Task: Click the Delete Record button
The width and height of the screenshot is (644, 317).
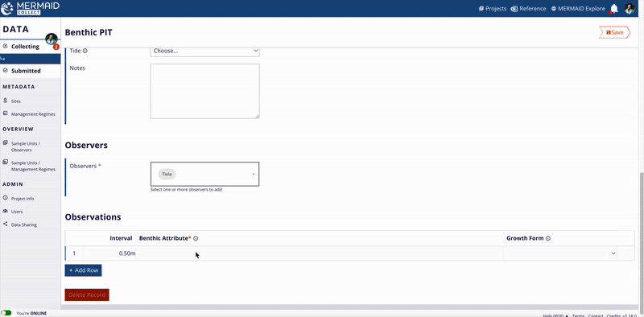Action: pos(87,294)
